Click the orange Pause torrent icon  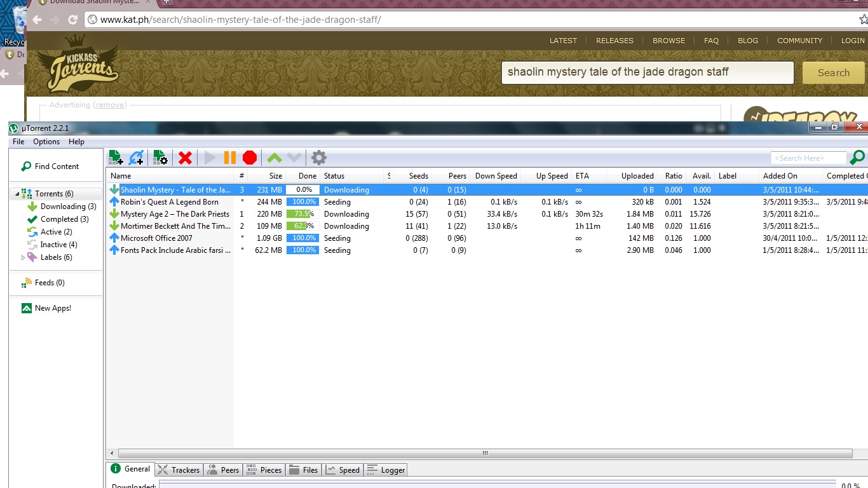[x=230, y=158]
